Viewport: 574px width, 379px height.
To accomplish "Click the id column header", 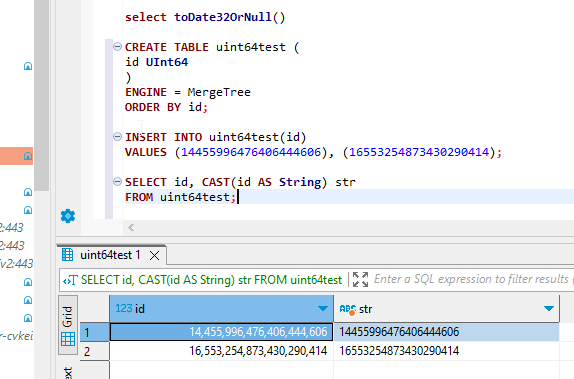I will coord(221,309).
